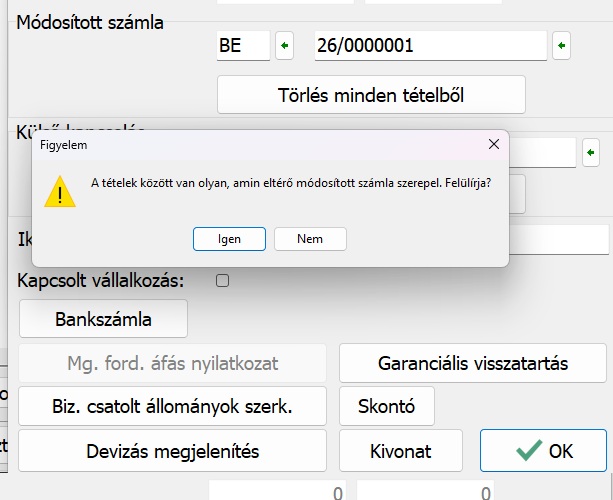613x500 pixels.
Task: Close the Figyelem dialog with X
Action: 493,145
